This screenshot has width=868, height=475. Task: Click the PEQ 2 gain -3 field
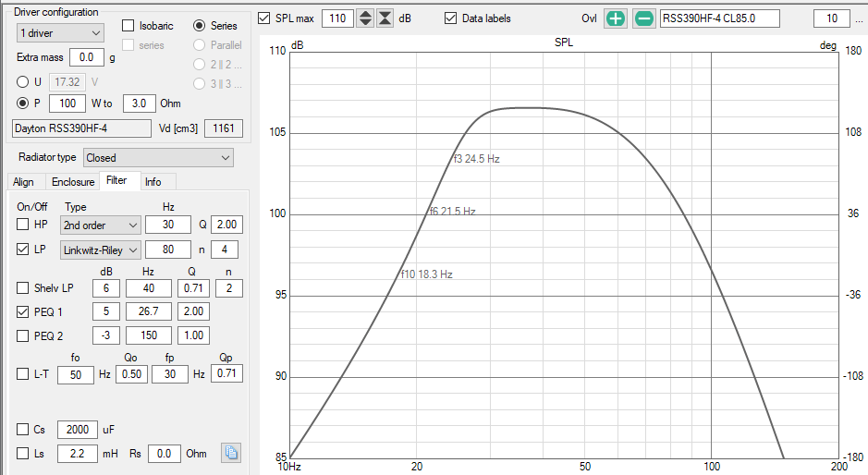point(105,335)
